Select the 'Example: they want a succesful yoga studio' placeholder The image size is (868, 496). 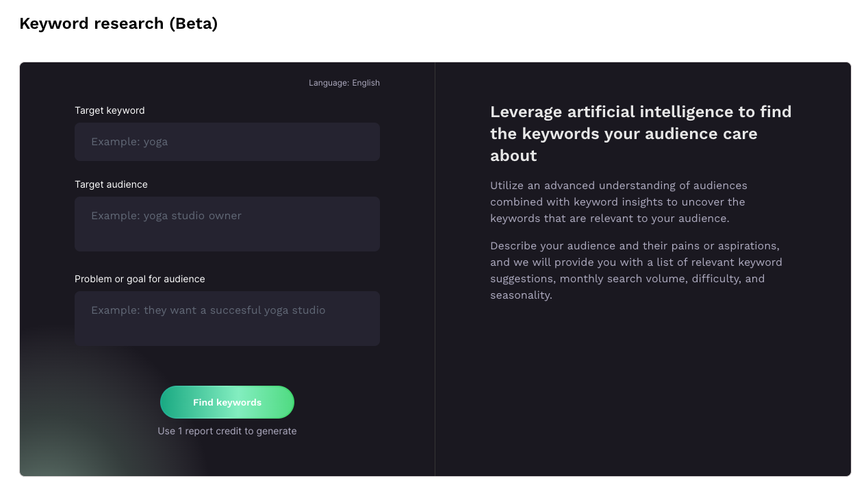pos(207,310)
